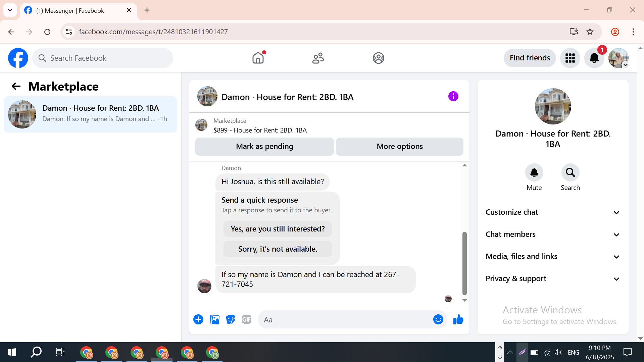The image size is (644, 362).
Task: Open the notifications bell
Action: point(594,58)
